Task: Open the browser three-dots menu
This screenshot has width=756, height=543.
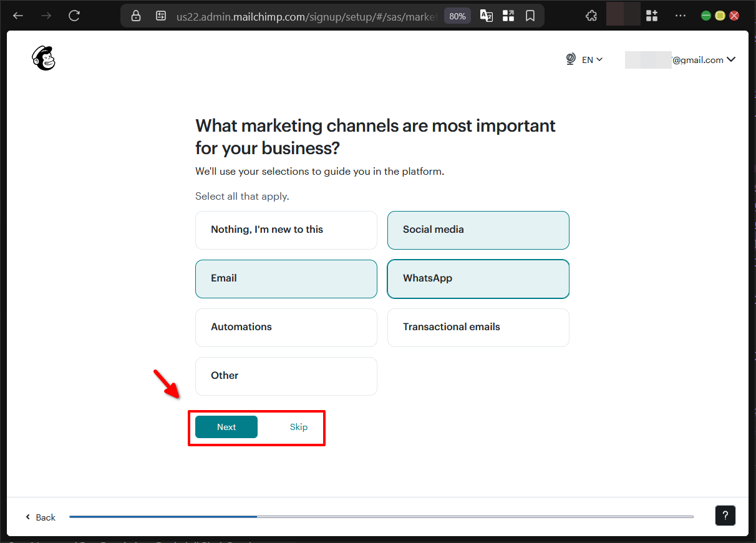Action: point(680,15)
